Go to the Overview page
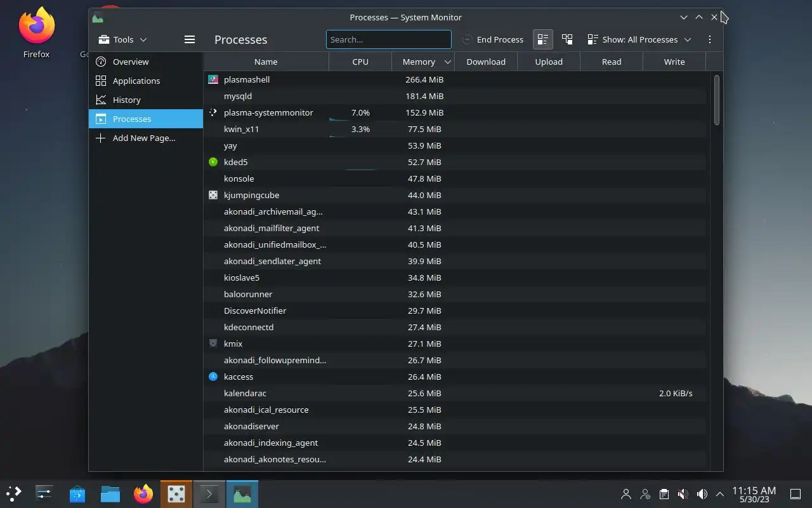This screenshot has height=508, width=812. [x=146, y=62]
